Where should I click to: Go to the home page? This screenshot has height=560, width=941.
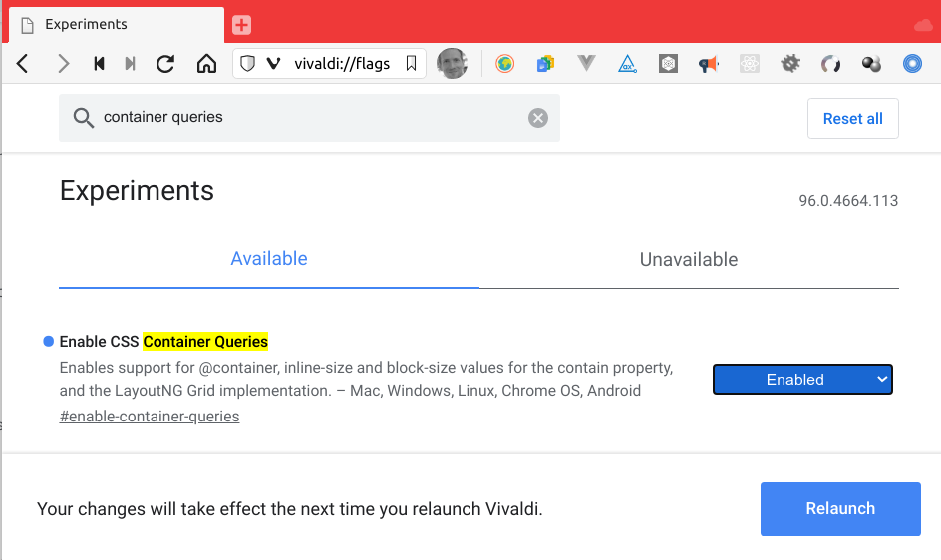pos(206,64)
